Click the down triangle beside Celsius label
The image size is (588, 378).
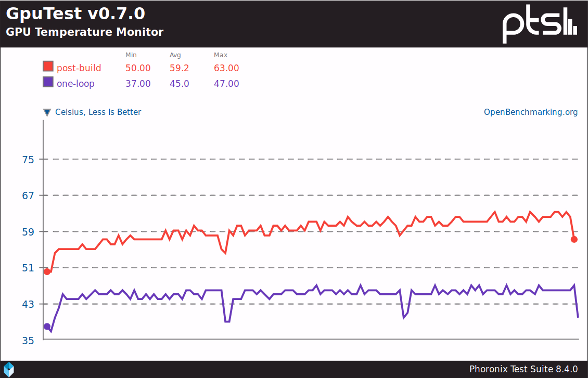pyautogui.click(x=47, y=112)
